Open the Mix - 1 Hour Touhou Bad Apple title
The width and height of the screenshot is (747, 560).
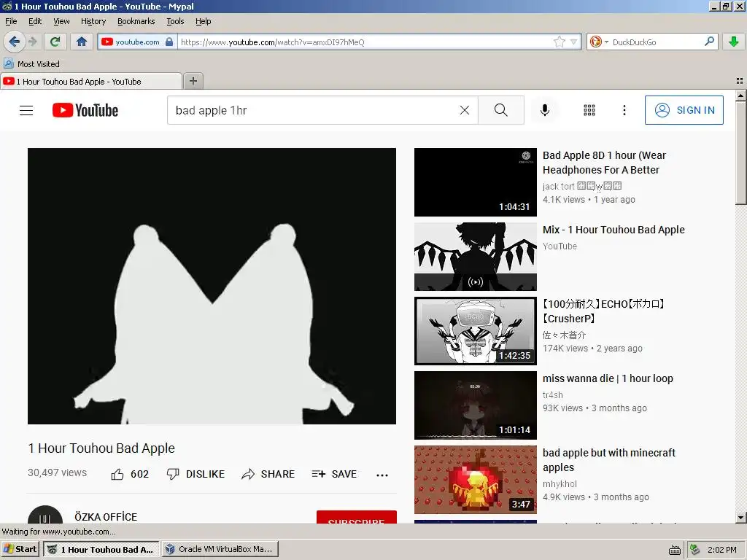click(x=614, y=230)
